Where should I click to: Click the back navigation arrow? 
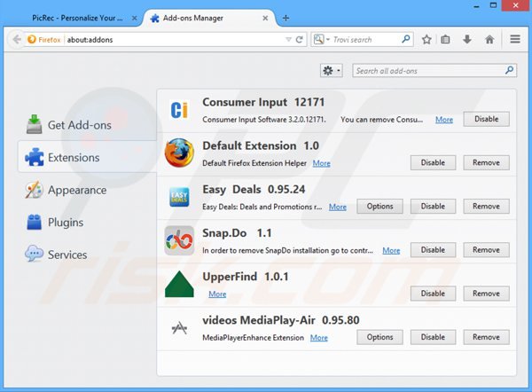(x=17, y=40)
